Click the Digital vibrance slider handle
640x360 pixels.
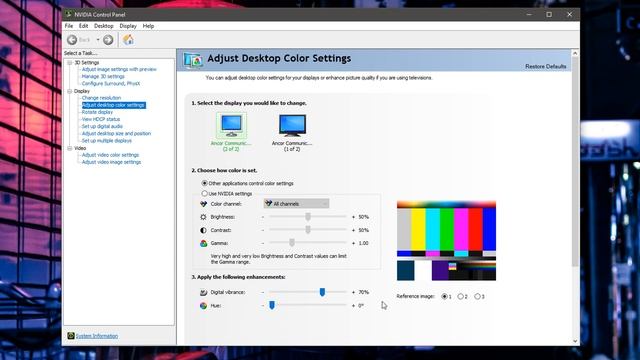coord(322,292)
